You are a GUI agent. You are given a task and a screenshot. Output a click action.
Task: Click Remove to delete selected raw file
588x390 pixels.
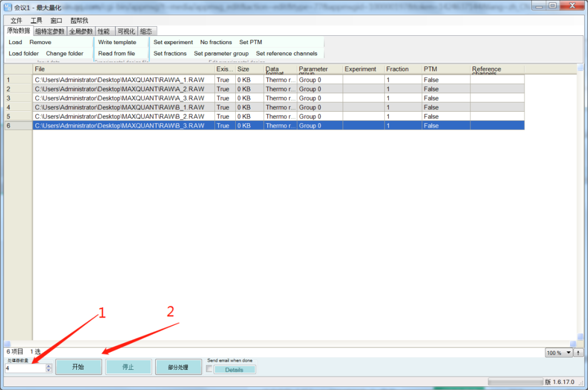(40, 42)
